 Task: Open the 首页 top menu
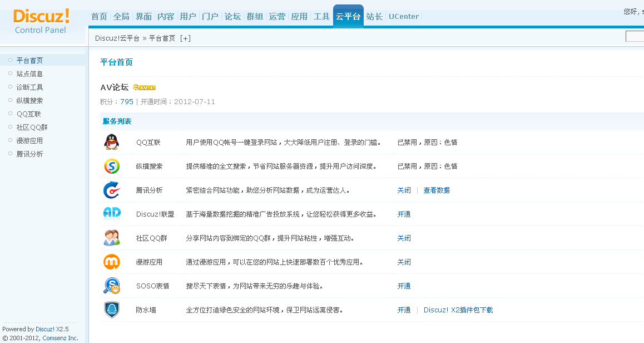click(99, 17)
